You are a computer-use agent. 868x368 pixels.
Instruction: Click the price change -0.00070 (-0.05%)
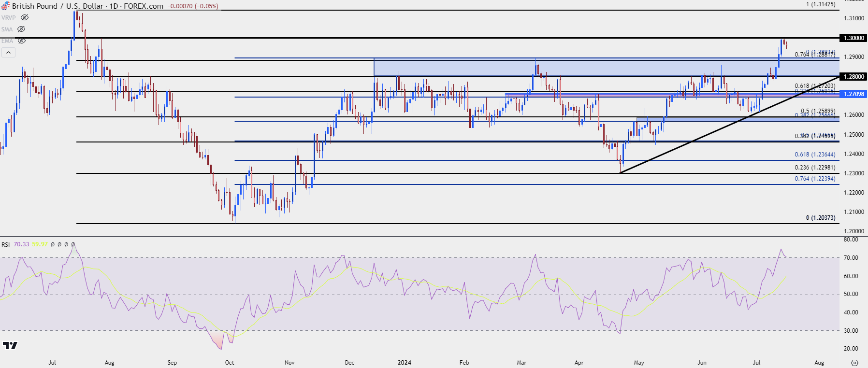[192, 6]
